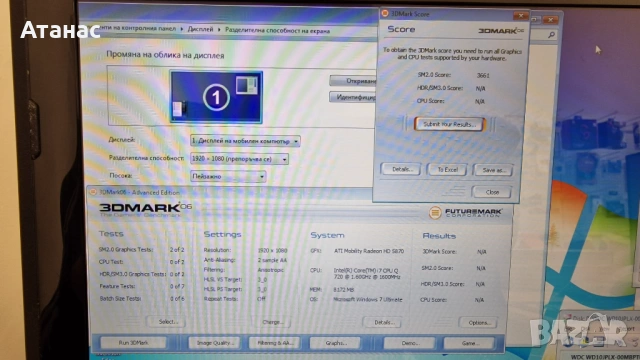Expand the resolution dropdown showing 1920 × 1080
This screenshot has height=360, width=640.
tap(240, 159)
